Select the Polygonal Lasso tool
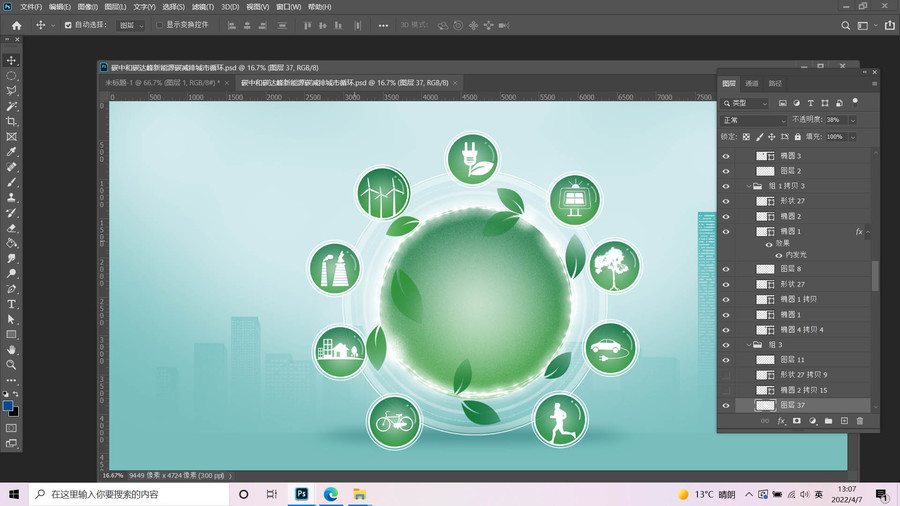This screenshot has width=900, height=506. coord(11,91)
